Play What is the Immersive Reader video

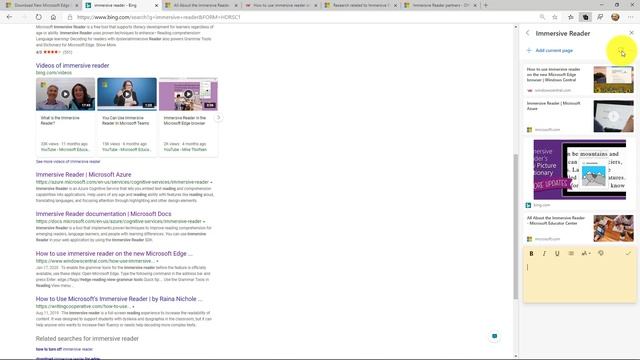pos(65,94)
